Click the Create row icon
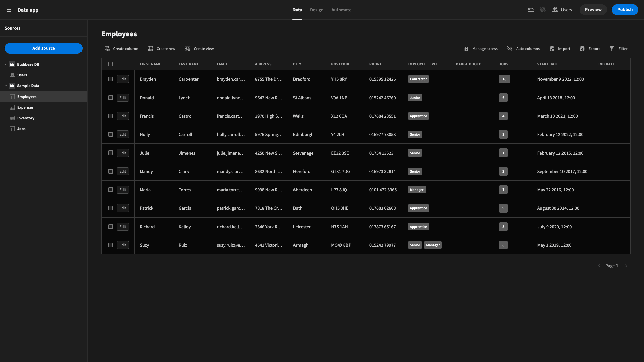This screenshot has height=362, width=644. [x=150, y=49]
